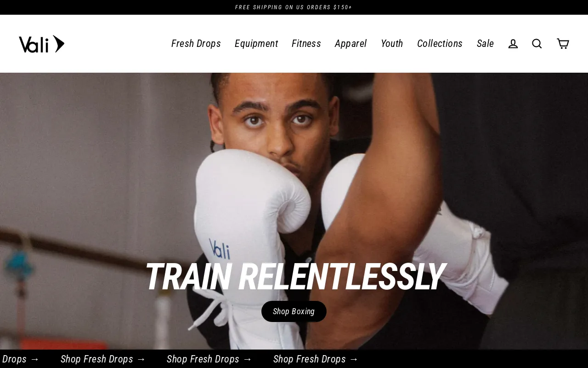Click the last Shop Fresh Drops arrow link

tap(316, 359)
